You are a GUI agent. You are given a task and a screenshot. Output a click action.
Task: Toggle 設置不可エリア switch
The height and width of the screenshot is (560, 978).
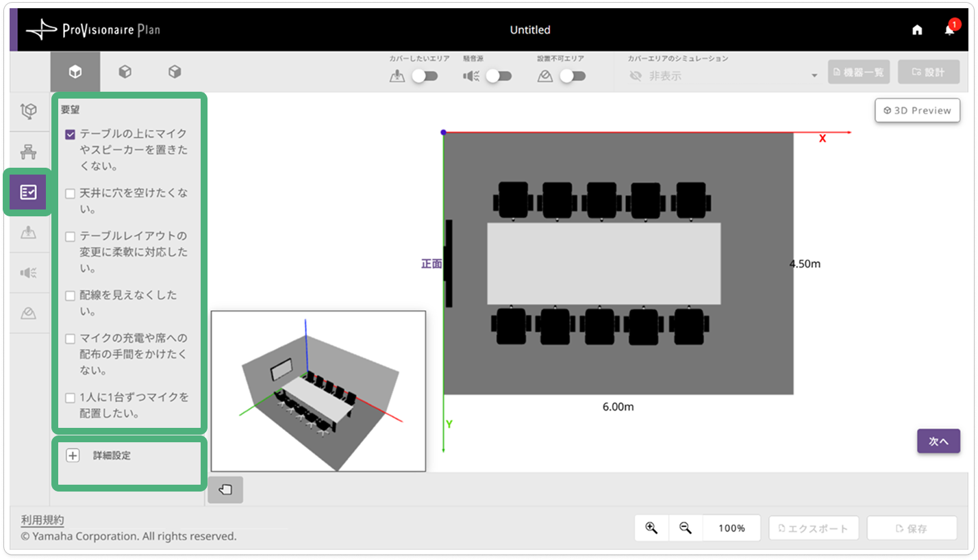[x=573, y=76]
